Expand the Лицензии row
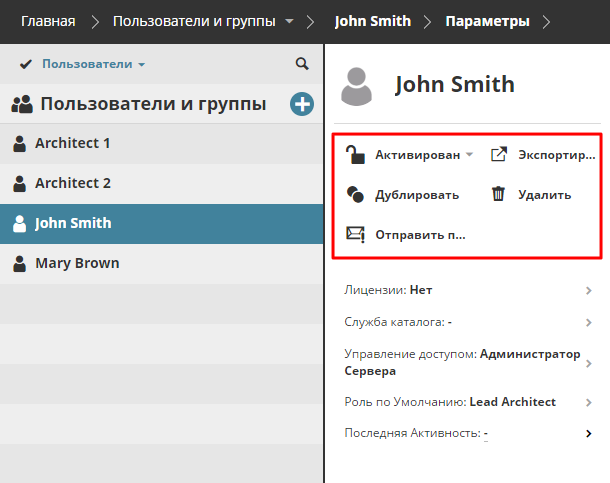The width and height of the screenshot is (610, 483). 589,291
